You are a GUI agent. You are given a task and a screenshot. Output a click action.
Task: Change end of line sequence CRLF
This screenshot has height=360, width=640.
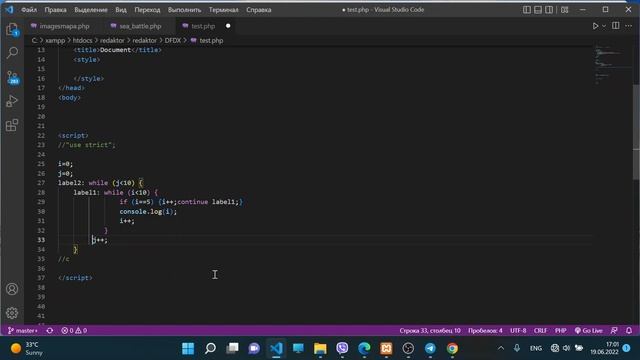coord(540,330)
